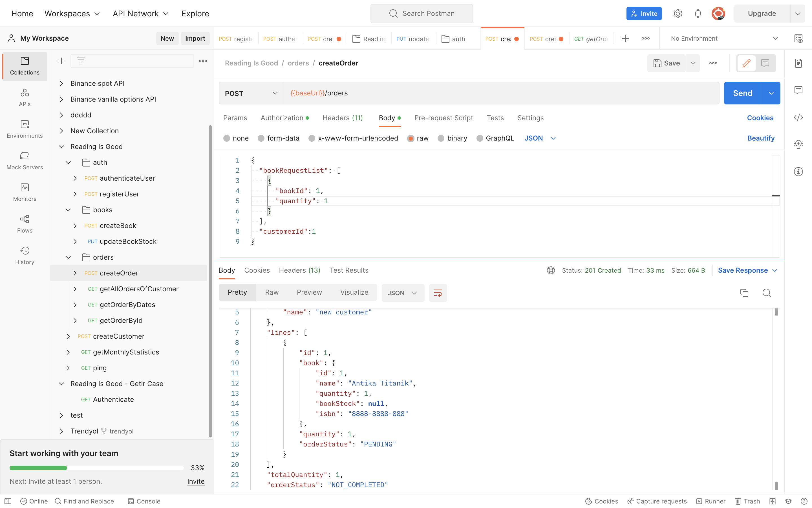This screenshot has width=812, height=508.
Task: Click the code snippet icon
Action: (798, 117)
